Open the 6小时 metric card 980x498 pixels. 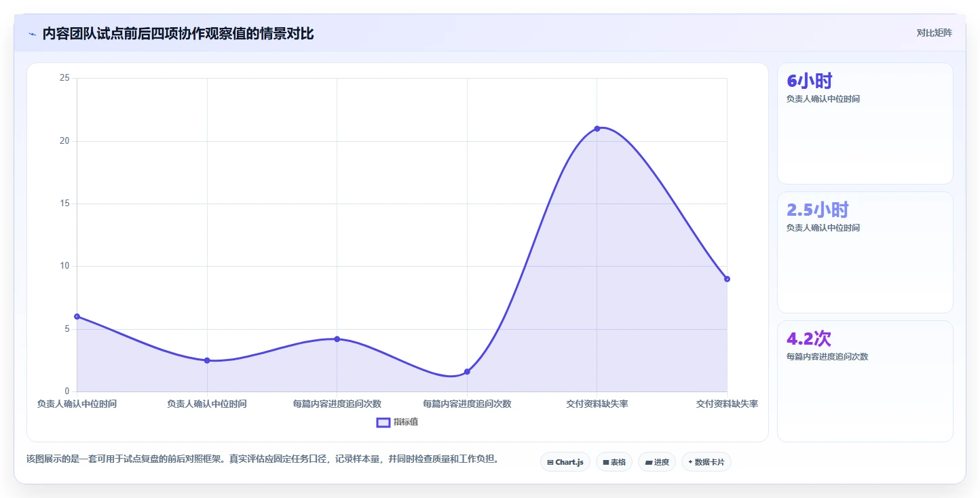865,123
